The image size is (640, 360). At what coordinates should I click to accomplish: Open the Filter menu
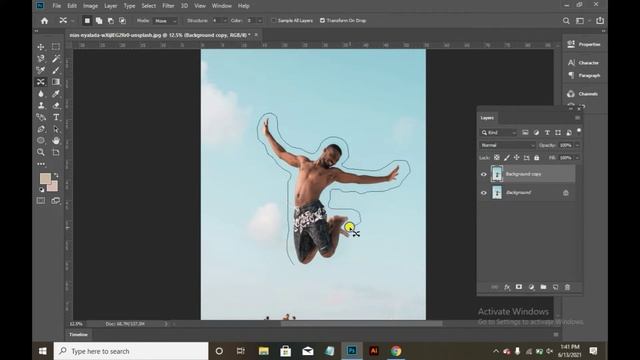pyautogui.click(x=168, y=6)
